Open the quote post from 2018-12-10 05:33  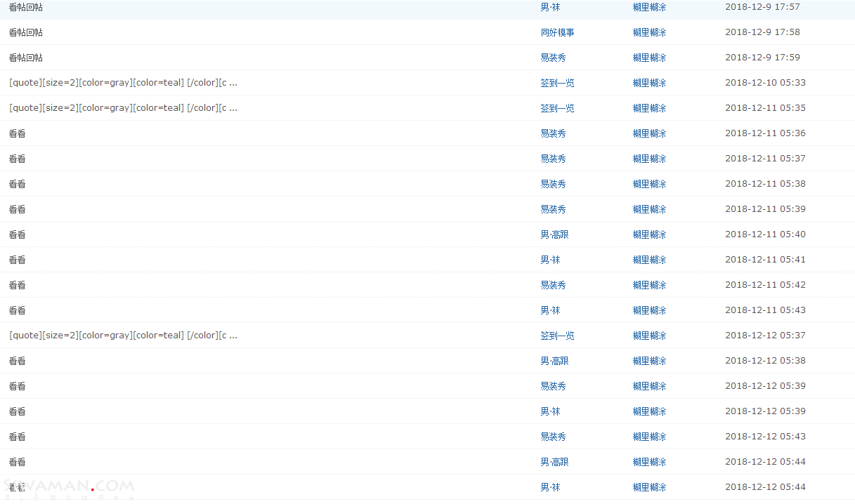coord(123,83)
